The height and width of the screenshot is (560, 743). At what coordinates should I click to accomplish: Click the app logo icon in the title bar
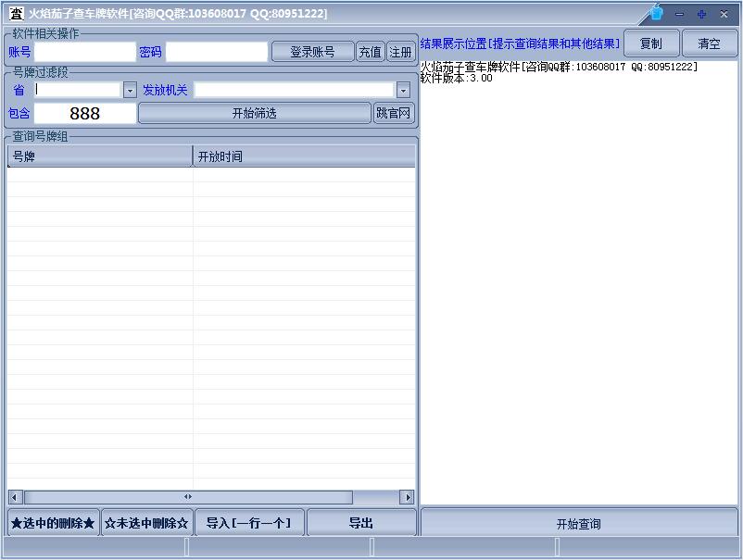(17, 13)
